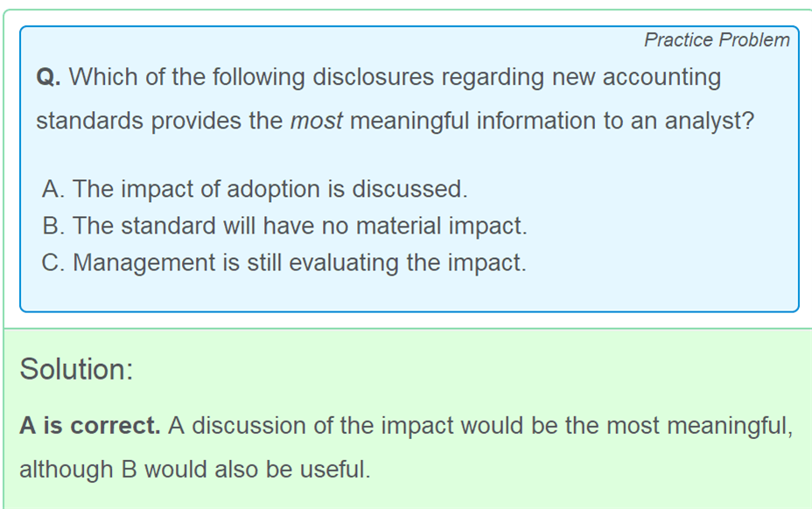Click the Solution: heading
Screen dimensions: 812x509
pyautogui.click(x=77, y=369)
